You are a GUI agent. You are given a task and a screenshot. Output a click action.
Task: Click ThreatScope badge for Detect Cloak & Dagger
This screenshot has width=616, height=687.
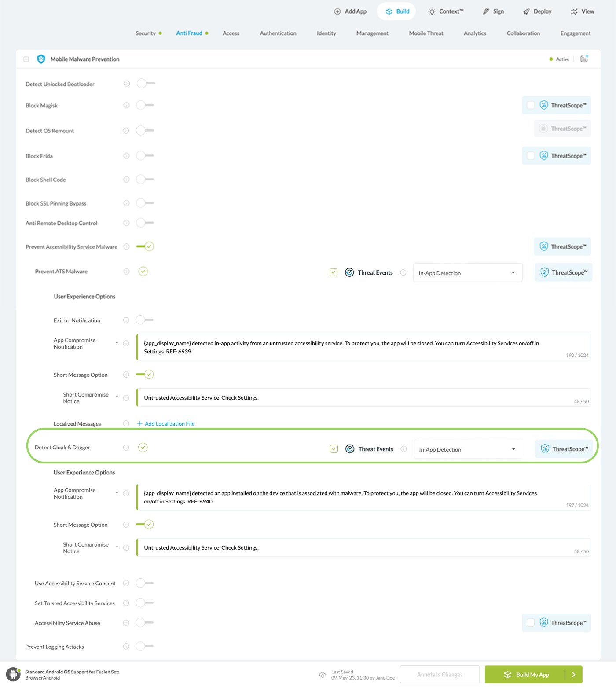564,449
